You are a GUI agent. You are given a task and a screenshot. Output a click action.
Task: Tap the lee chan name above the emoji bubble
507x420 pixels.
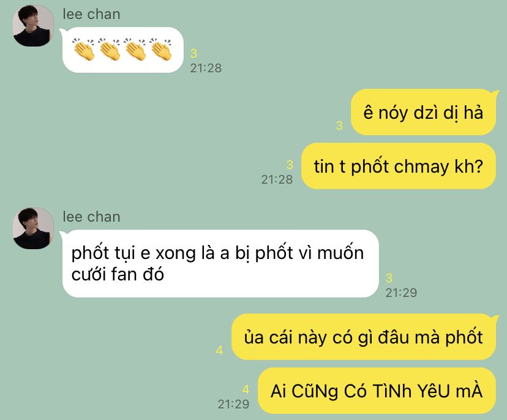[x=91, y=14]
